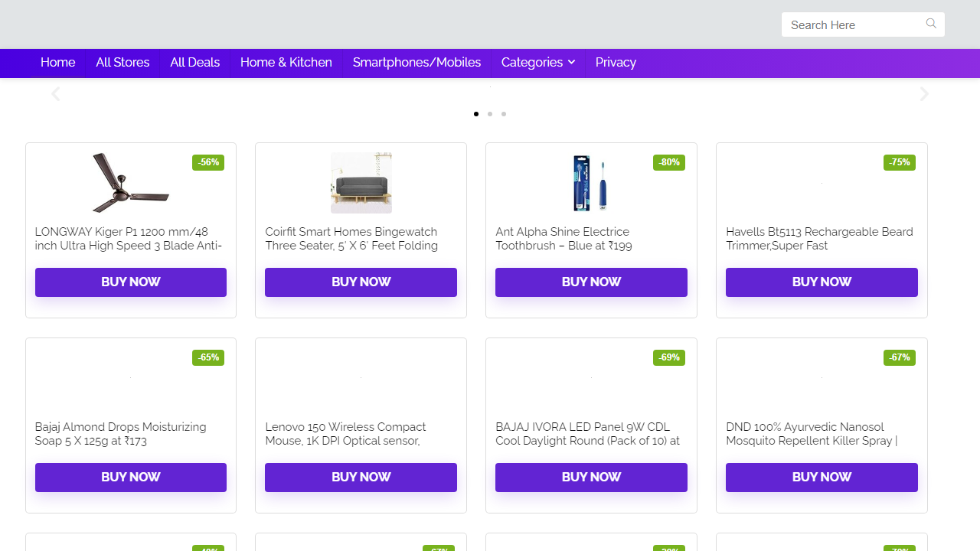Open the Havells beard trimmer product title
Image resolution: width=980 pixels, height=551 pixels.
tap(818, 239)
